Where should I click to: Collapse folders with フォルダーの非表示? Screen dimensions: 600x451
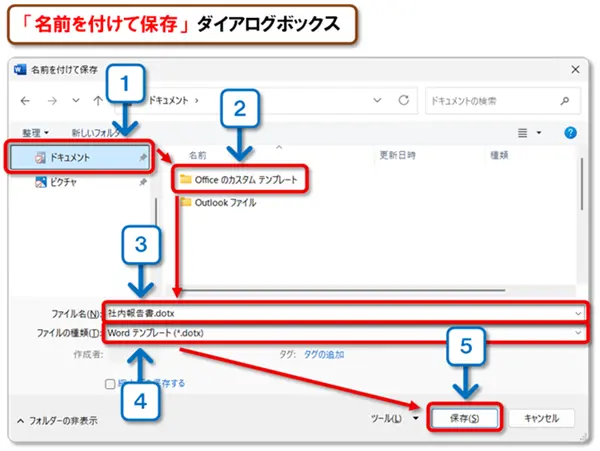click(57, 421)
